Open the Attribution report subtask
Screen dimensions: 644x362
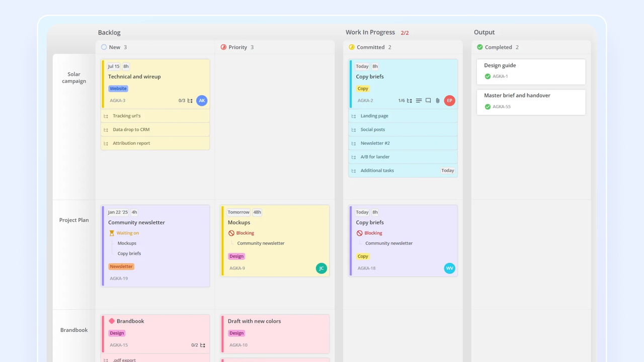[155, 143]
